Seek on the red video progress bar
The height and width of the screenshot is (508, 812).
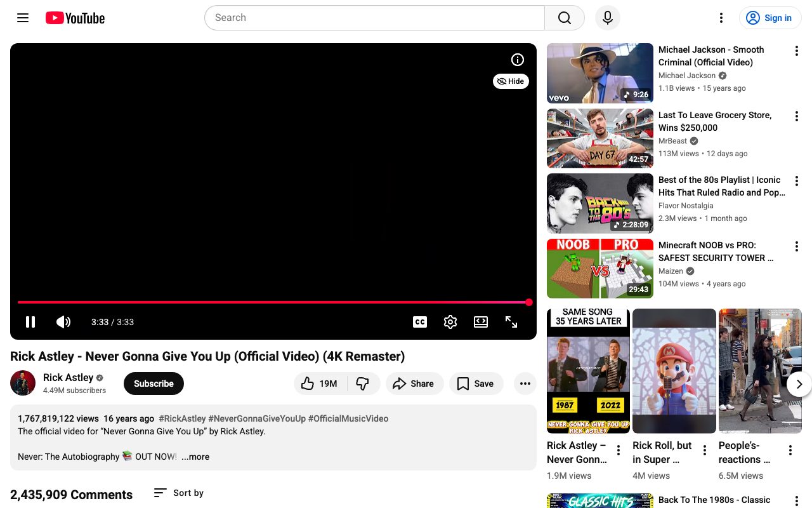tap(273, 302)
